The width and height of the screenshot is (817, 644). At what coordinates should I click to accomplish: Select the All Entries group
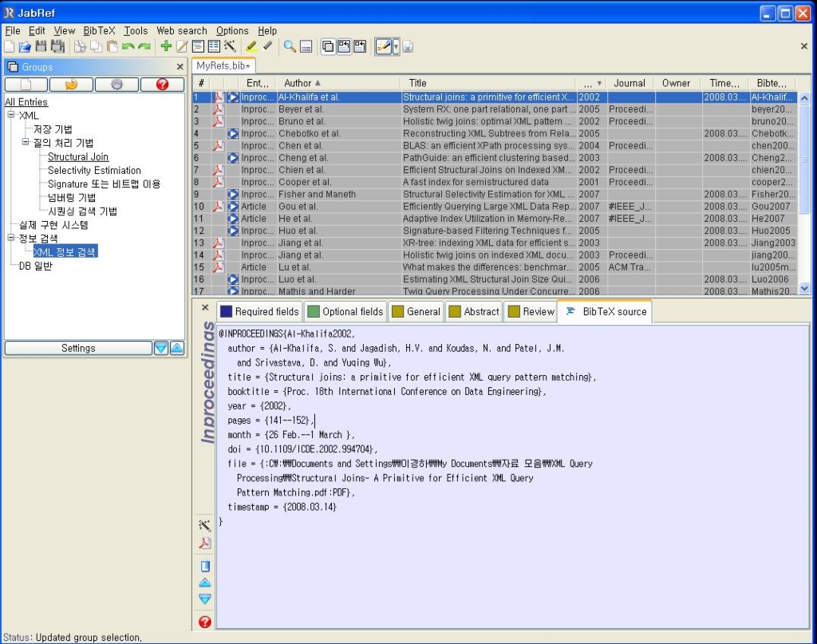click(x=26, y=102)
